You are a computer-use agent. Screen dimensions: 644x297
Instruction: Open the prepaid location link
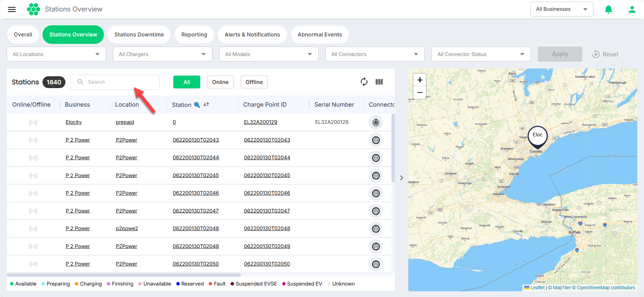[125, 122]
